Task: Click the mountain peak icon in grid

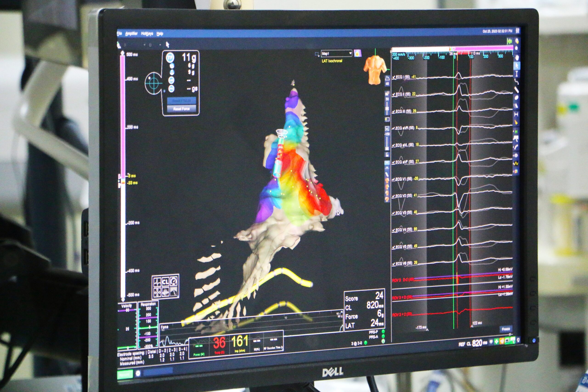Action: (173, 291)
